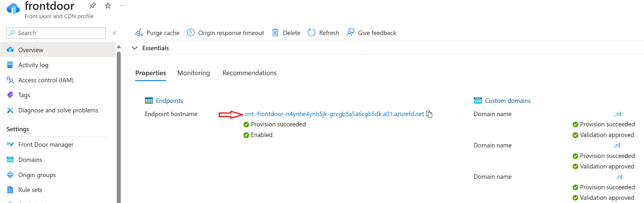The width and height of the screenshot is (644, 203).
Task: Refresh the overview page
Action: tap(323, 33)
